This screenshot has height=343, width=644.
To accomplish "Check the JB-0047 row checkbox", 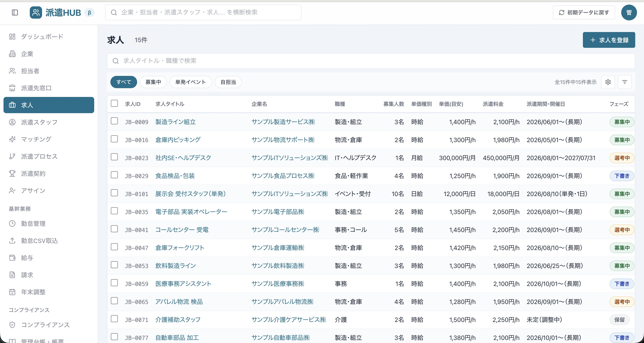I will click(114, 247).
